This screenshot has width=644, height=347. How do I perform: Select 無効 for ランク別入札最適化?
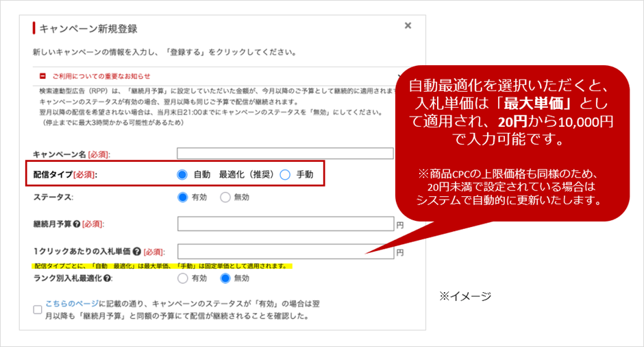225,278
